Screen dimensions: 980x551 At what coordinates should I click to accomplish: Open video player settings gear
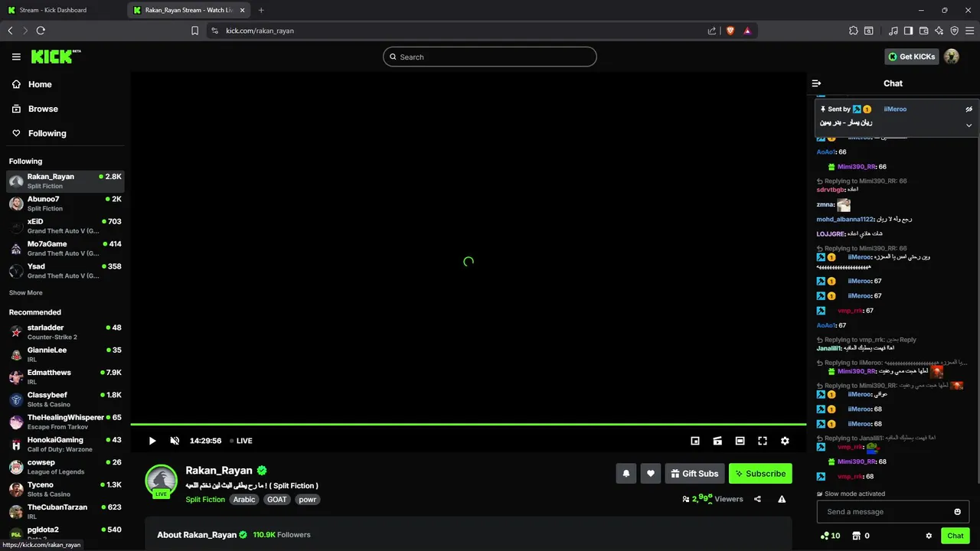click(x=785, y=441)
